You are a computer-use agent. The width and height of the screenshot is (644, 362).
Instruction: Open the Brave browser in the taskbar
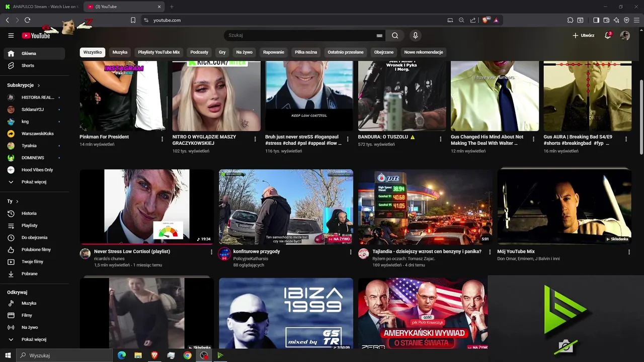coord(154,355)
